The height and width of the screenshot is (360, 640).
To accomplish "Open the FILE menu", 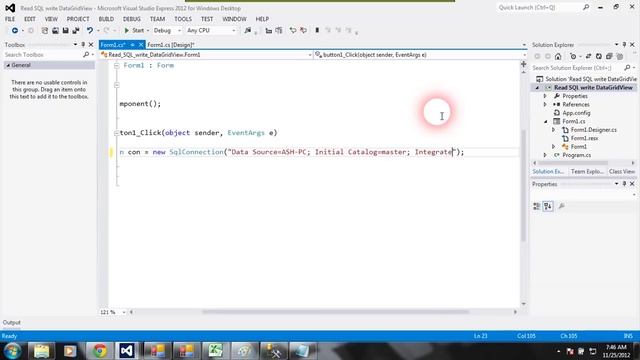I will click(x=10, y=19).
